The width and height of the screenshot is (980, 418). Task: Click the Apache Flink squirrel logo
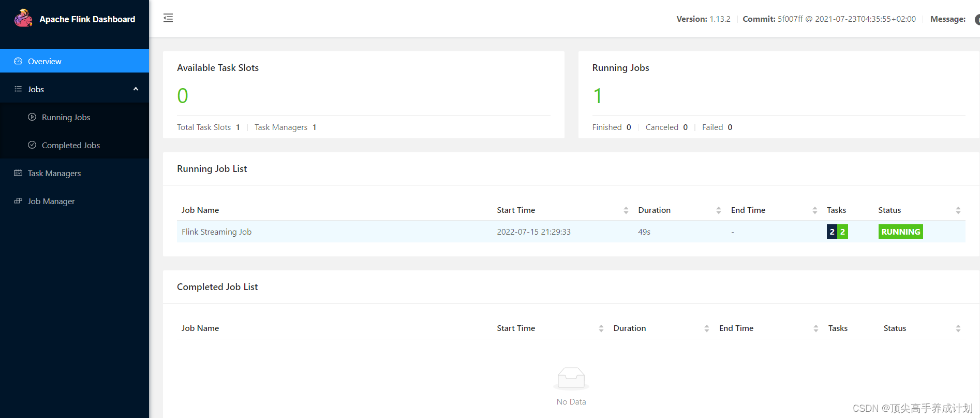point(23,19)
